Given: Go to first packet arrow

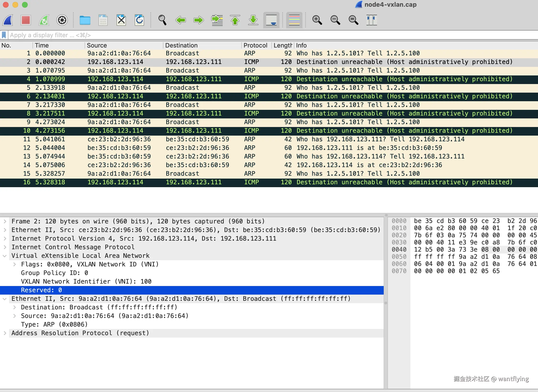Looking at the screenshot, I should (235, 20).
